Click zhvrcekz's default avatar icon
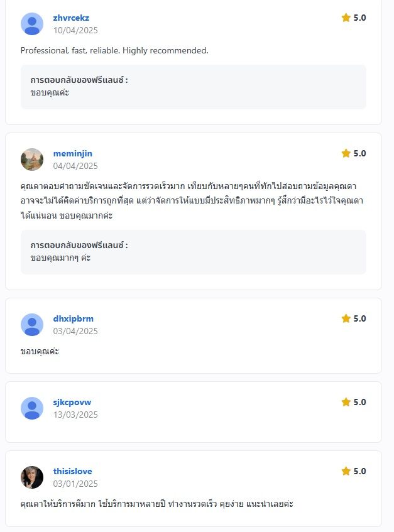The height and width of the screenshot is (532, 394). pos(32,24)
